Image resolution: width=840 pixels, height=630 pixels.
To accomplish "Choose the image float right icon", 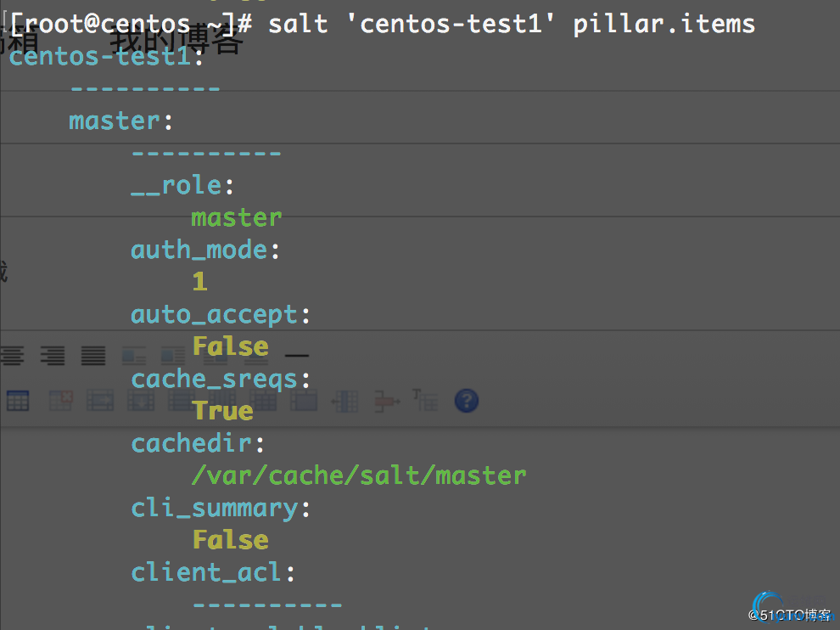I will (173, 356).
